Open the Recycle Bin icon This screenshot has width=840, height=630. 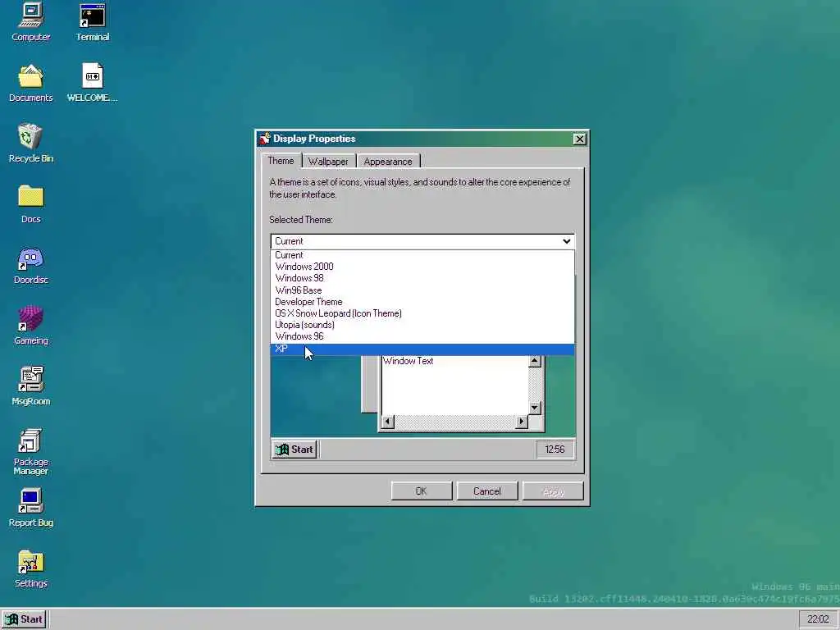click(30, 144)
